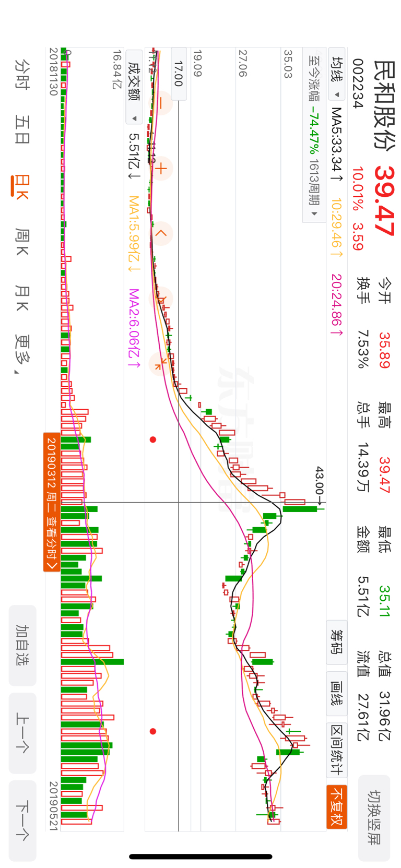Tap the stock name 民和股份
This screenshot has height=868, width=401.
[x=384, y=105]
